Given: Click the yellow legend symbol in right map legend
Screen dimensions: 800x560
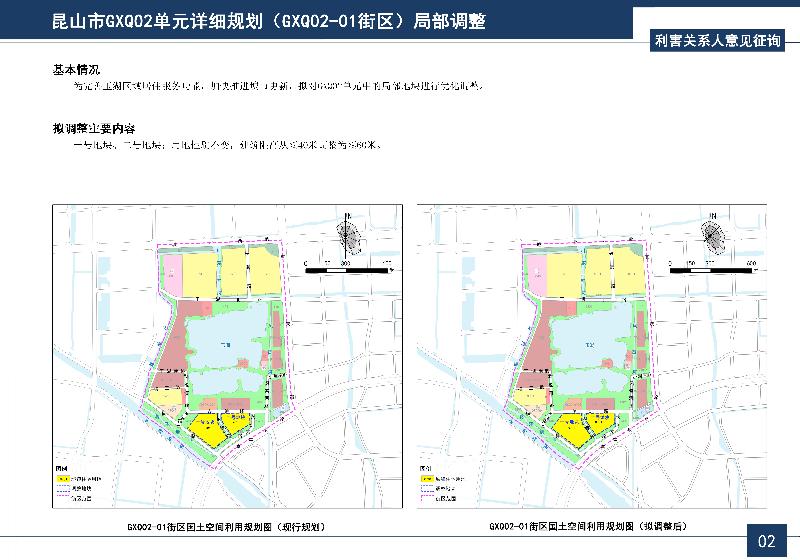Looking at the screenshot, I should tap(427, 480).
